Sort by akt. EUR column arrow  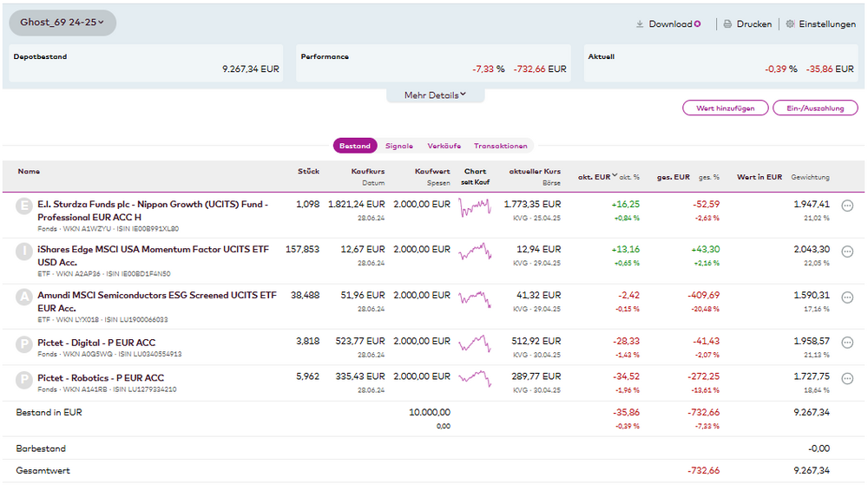point(615,176)
